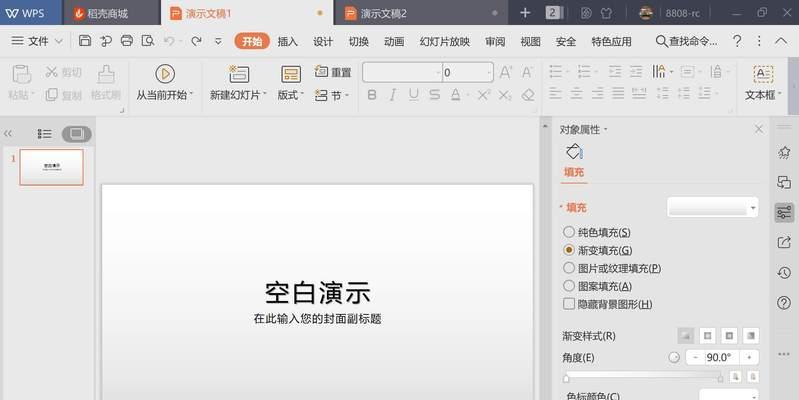
Task: Apply Superscript formatting
Action: (484, 95)
